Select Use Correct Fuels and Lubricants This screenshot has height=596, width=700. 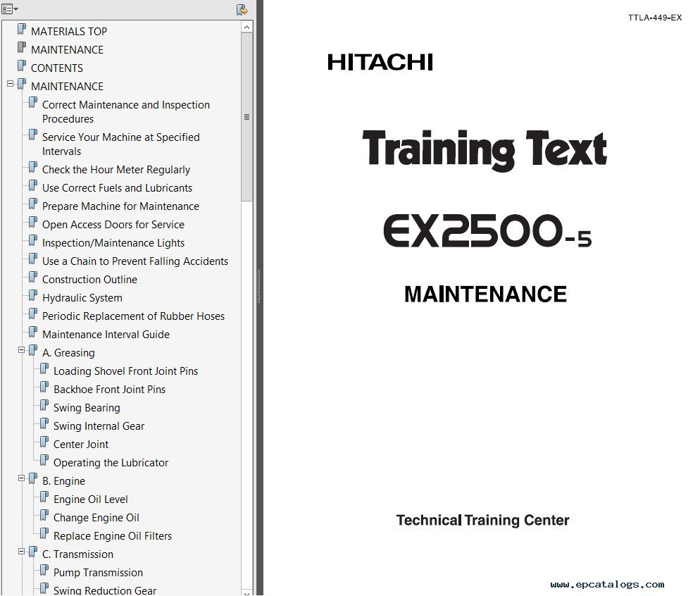[x=117, y=188]
